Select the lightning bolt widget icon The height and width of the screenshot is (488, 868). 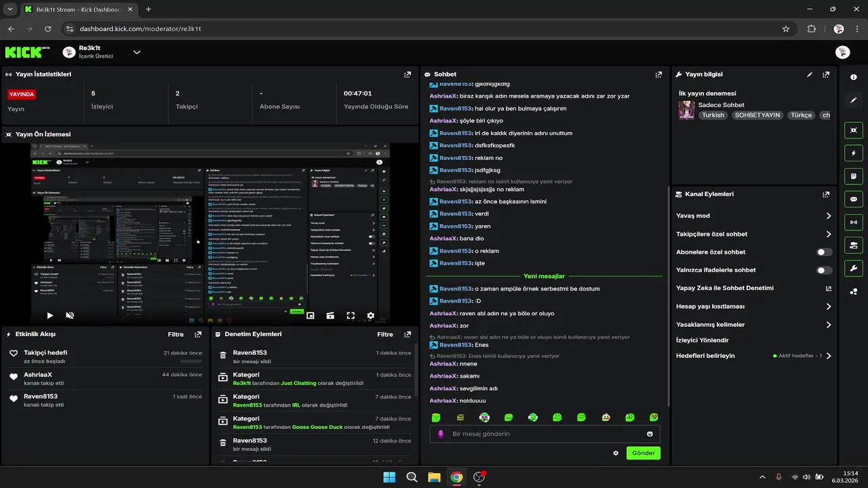click(853, 153)
